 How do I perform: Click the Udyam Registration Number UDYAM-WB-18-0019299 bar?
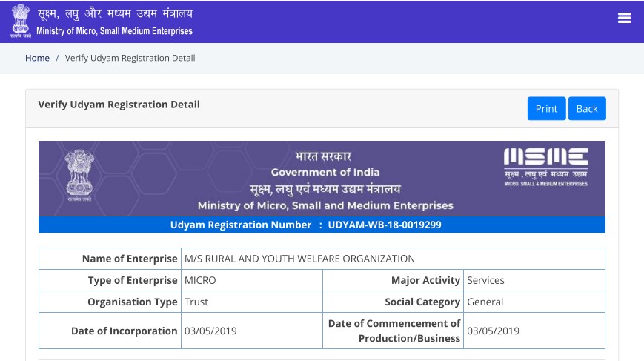coord(322,225)
